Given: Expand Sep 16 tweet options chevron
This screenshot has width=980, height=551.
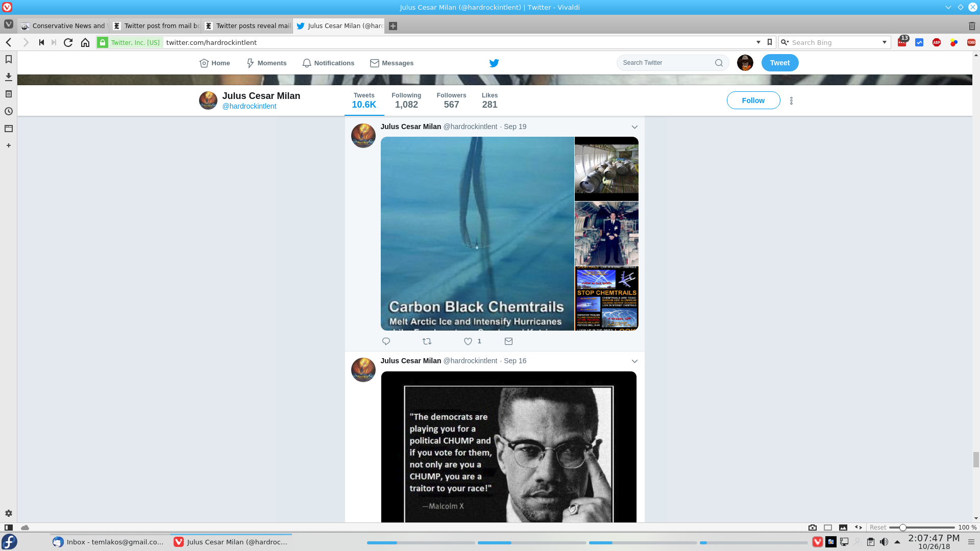Looking at the screenshot, I should 634,361.
